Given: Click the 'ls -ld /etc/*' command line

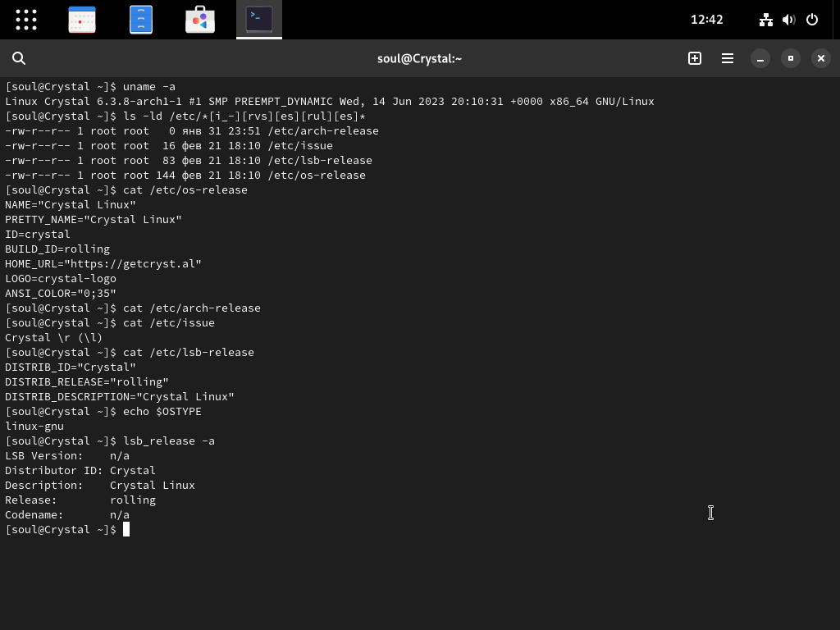Looking at the screenshot, I should pyautogui.click(x=185, y=116).
